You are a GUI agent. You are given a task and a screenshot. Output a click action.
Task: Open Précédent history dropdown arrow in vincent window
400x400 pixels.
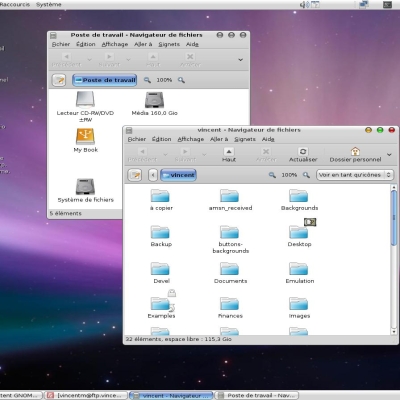tap(165, 155)
